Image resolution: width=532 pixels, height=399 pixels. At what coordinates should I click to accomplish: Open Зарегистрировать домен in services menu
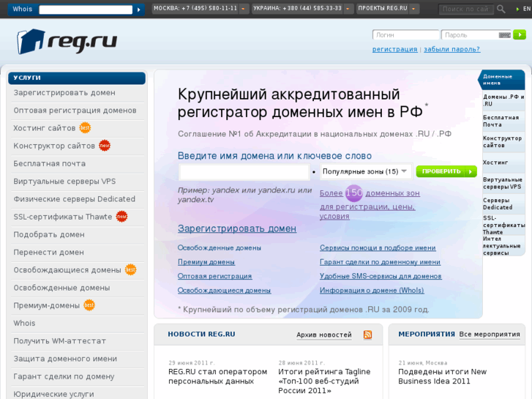(64, 93)
